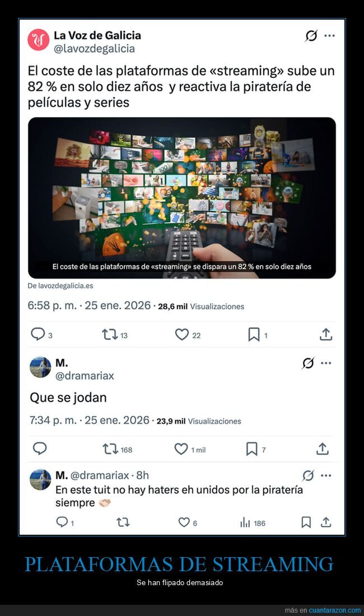Viewport: 364px width, 616px height.
Task: Open @dramariax profile handle link
Action: tap(85, 376)
